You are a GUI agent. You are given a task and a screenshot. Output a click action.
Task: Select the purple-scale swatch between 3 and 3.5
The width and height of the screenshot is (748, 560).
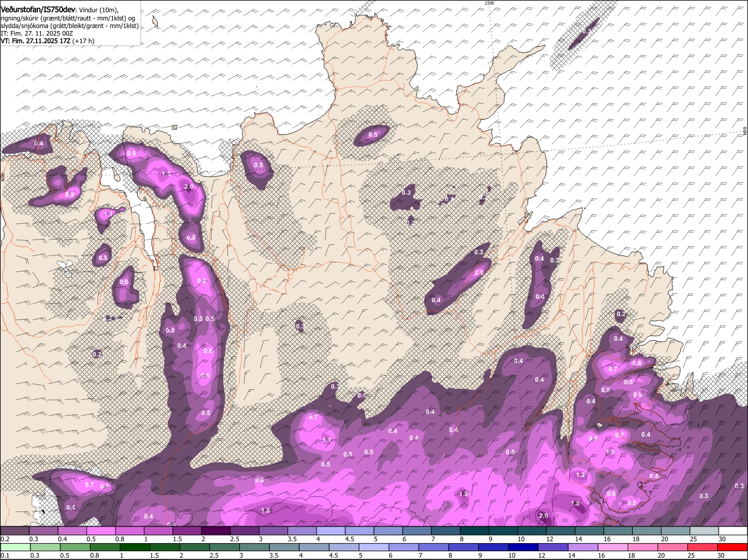click(273, 531)
